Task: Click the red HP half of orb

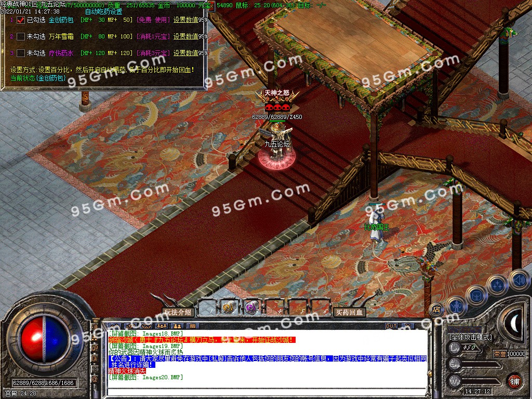Action: coord(32,340)
